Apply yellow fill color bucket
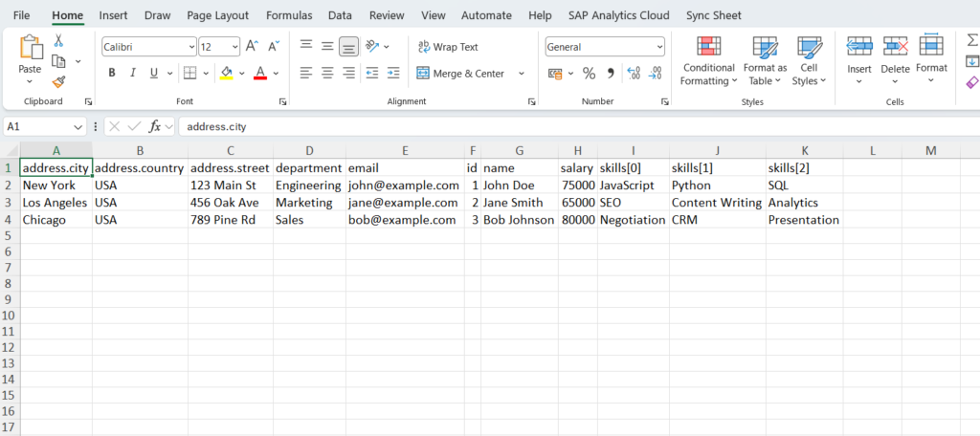Screen dimensions: 980x436 click(x=226, y=74)
